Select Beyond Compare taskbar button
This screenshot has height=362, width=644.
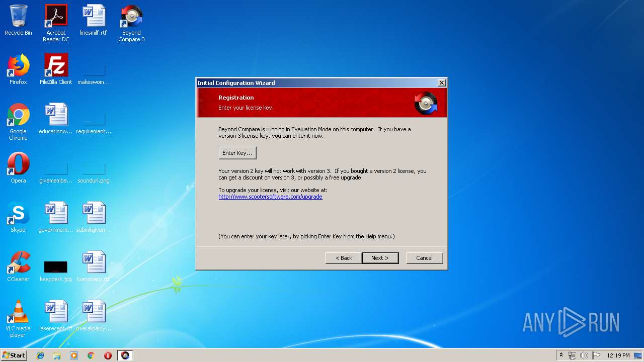pyautogui.click(x=125, y=355)
